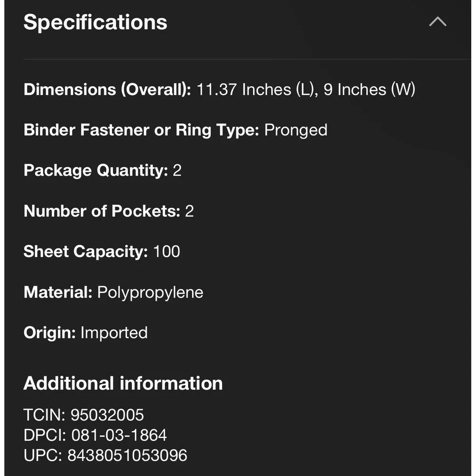Collapse the Specifications section chevron
Screen dimensions: 476x476
point(437,21)
